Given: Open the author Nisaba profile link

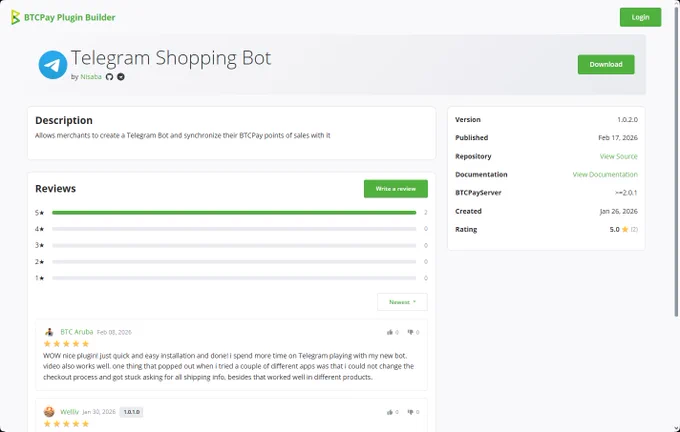Looking at the screenshot, I should tap(91, 77).
